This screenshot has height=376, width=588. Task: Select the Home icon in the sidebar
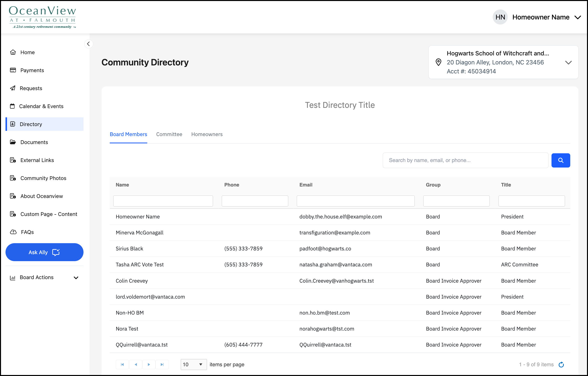[x=13, y=52]
